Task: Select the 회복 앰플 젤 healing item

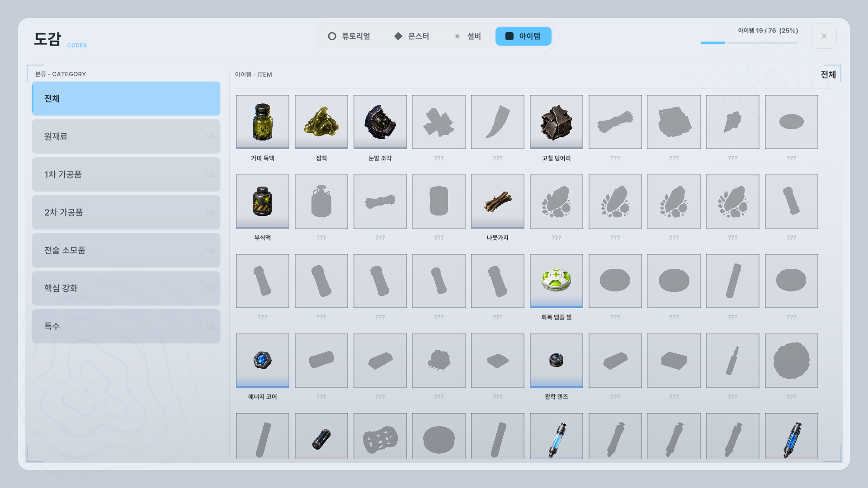Action: point(556,281)
